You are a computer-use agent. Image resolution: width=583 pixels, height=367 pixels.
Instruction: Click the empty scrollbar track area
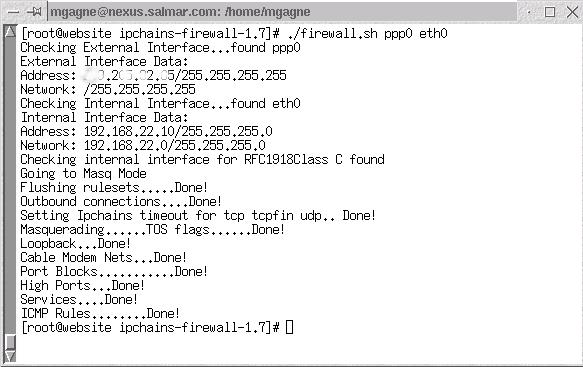(10, 186)
